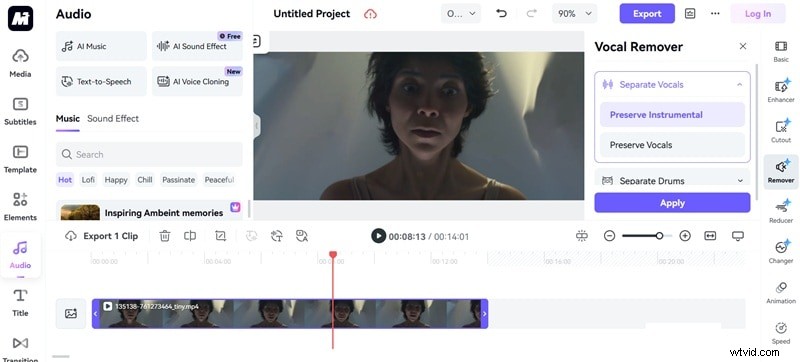This screenshot has height=362, width=800.
Task: Select the Audio sidebar section
Action: point(20,254)
